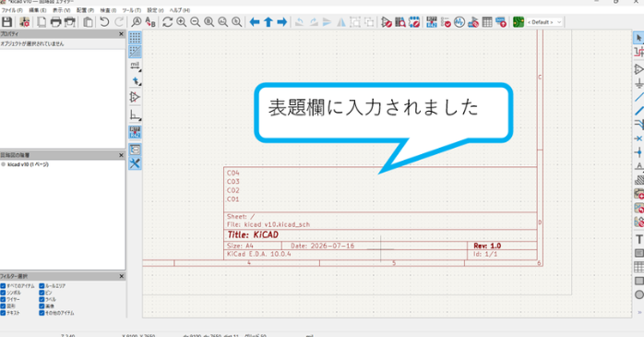Viewport: 644px width, 337px height.
Task: Switch units to mil
Action: (x=135, y=66)
